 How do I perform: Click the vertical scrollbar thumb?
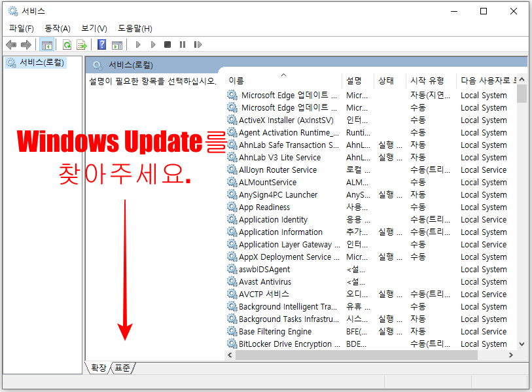(522, 94)
